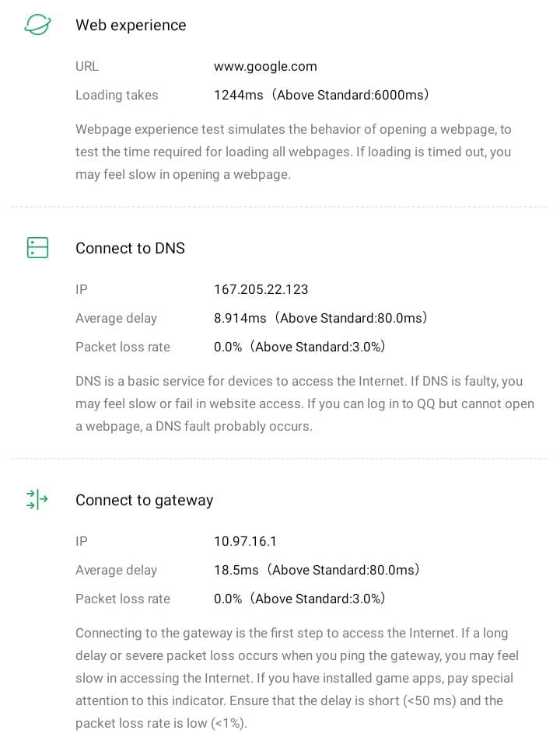The height and width of the screenshot is (744, 560).
Task: Click the gateway packet loss rate value
Action: point(299,599)
